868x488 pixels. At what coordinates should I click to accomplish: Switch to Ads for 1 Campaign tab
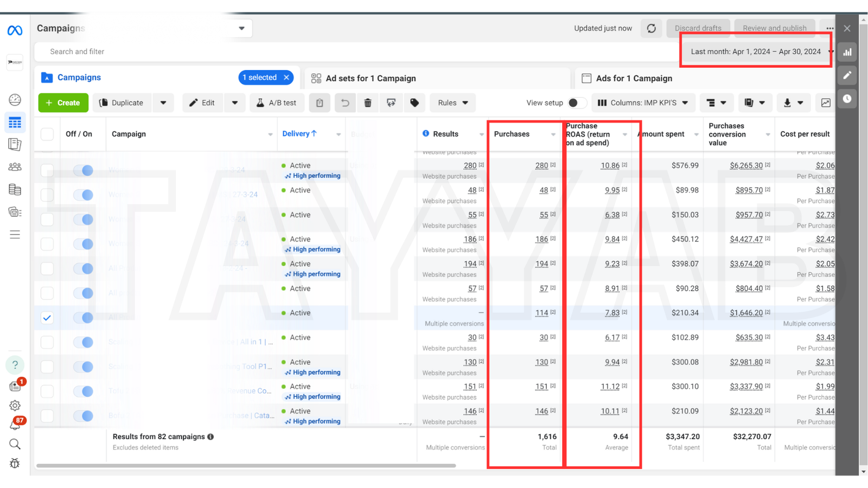(634, 78)
